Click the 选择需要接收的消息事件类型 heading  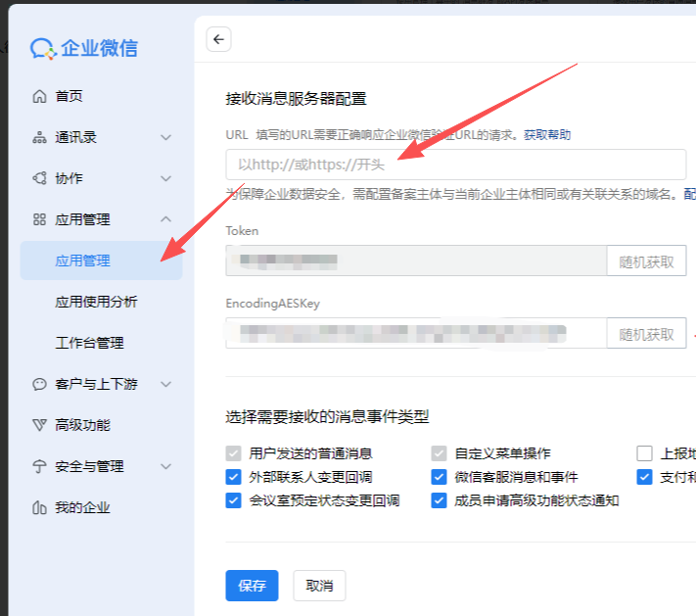click(x=327, y=417)
